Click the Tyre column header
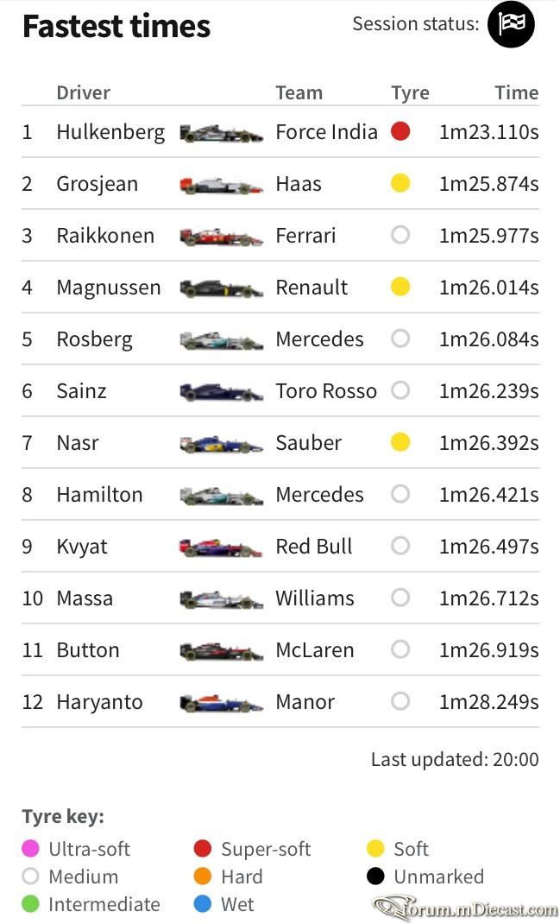This screenshot has height=924, width=560. coord(411,93)
